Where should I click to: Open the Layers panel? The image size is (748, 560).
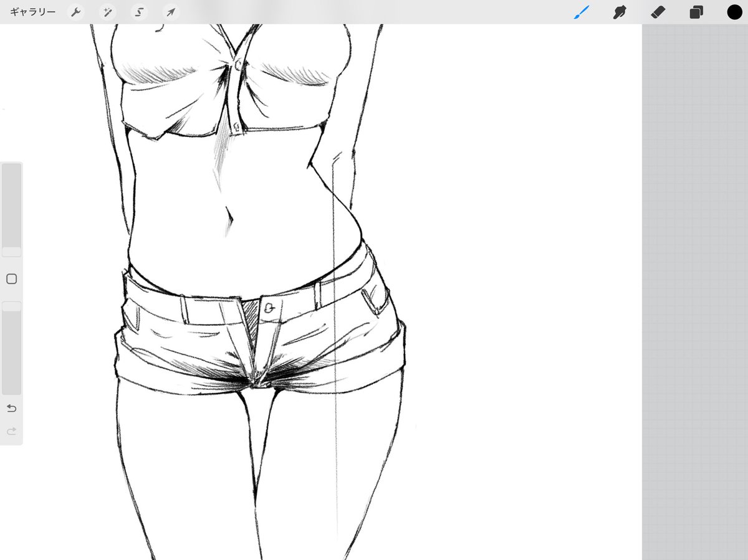[x=696, y=12]
